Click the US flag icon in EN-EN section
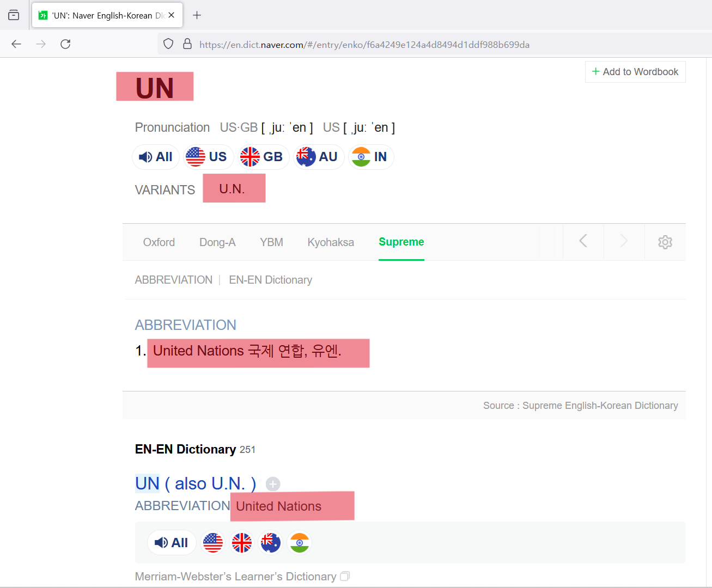712x588 pixels. point(213,543)
